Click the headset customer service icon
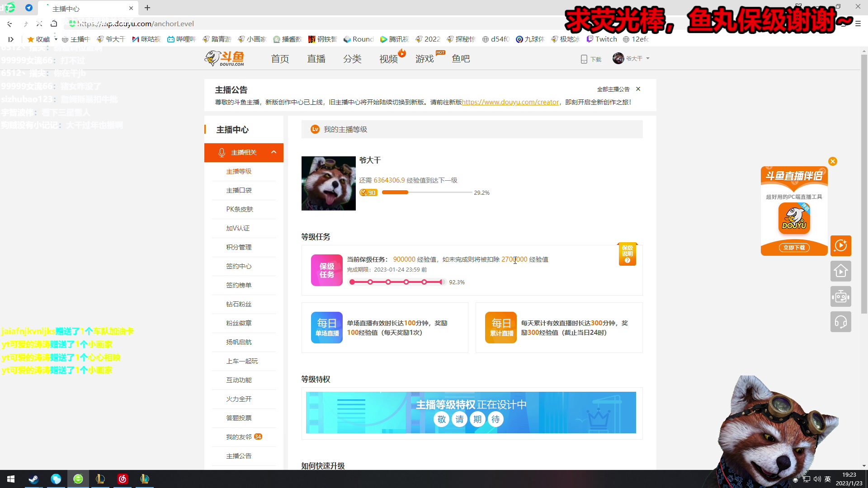The image size is (868, 488). tap(841, 322)
